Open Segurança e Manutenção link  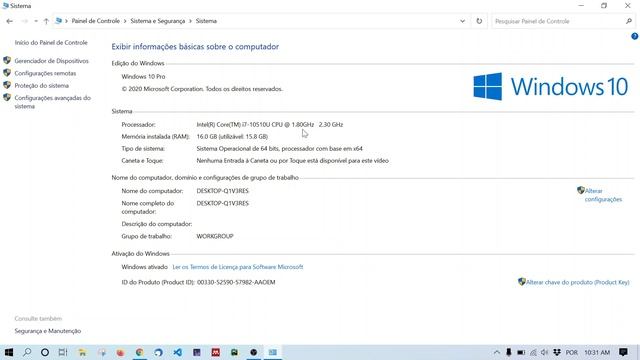tap(48, 331)
